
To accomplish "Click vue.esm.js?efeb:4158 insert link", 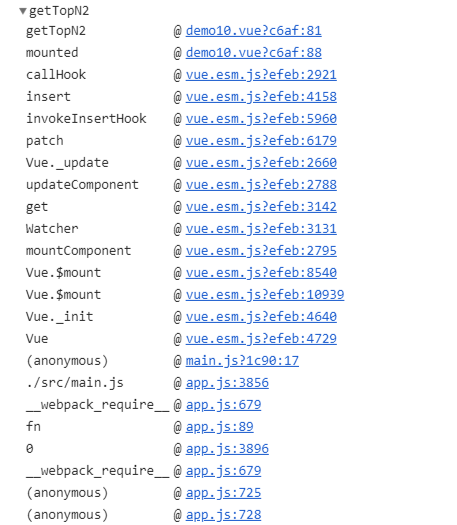I will click(261, 97).
